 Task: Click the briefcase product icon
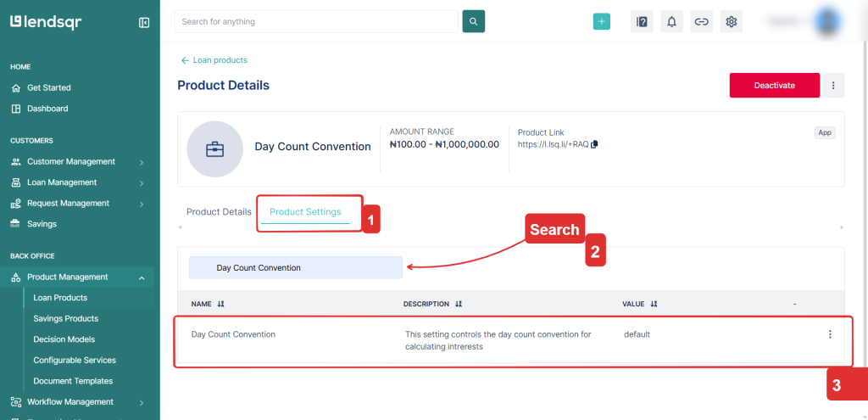coord(214,149)
